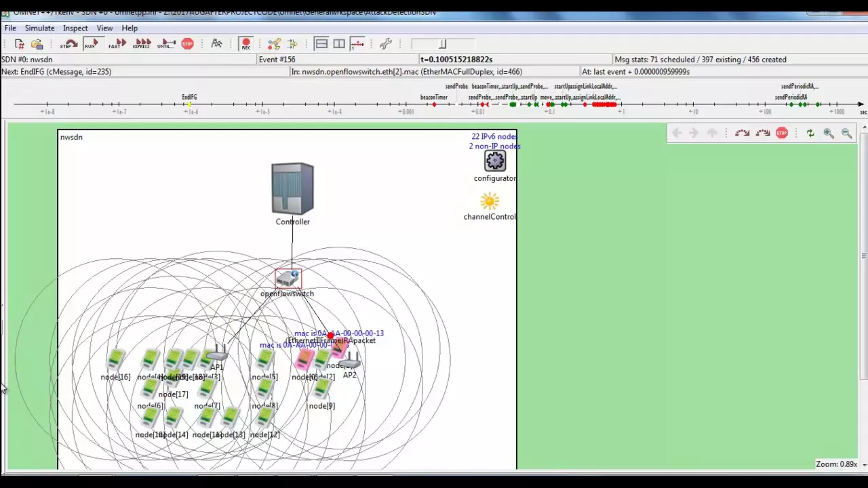This screenshot has height=488, width=868.
Task: Open the config file folder icon
Action: [x=37, y=44]
